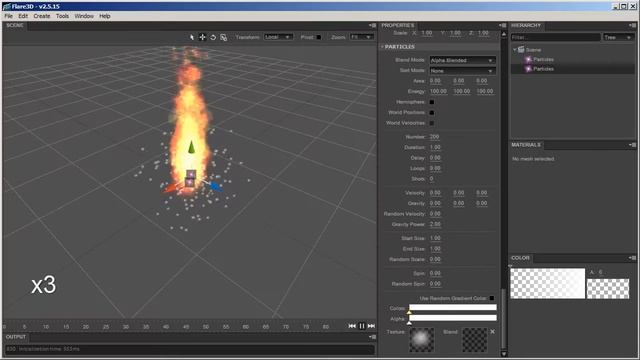Open the Hierarchy Tree view dropdown
The height and width of the screenshot is (360, 640).
pos(619,38)
